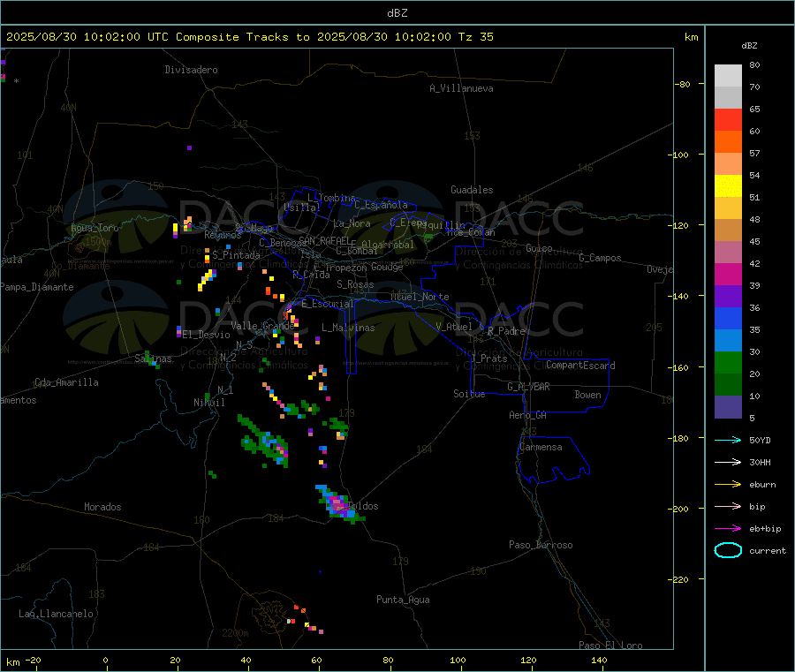Image resolution: width=795 pixels, height=672 pixels.
Task: Click the 'Tz 35' header value
Action: (475, 37)
